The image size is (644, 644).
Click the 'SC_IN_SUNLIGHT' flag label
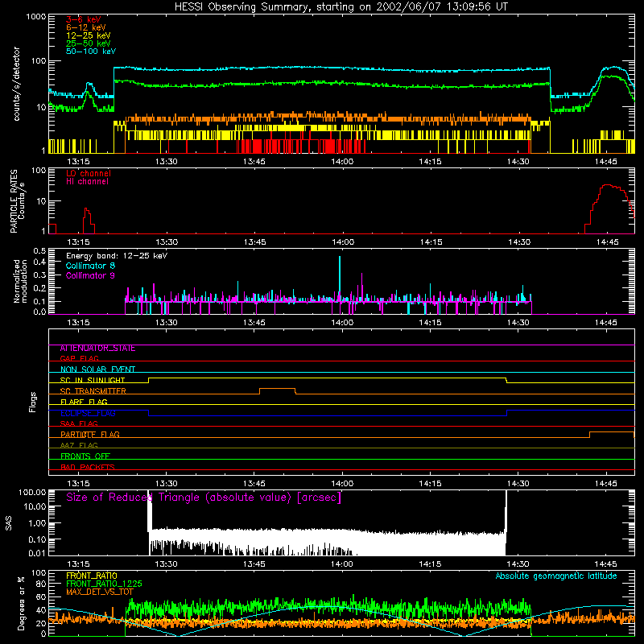(93, 380)
